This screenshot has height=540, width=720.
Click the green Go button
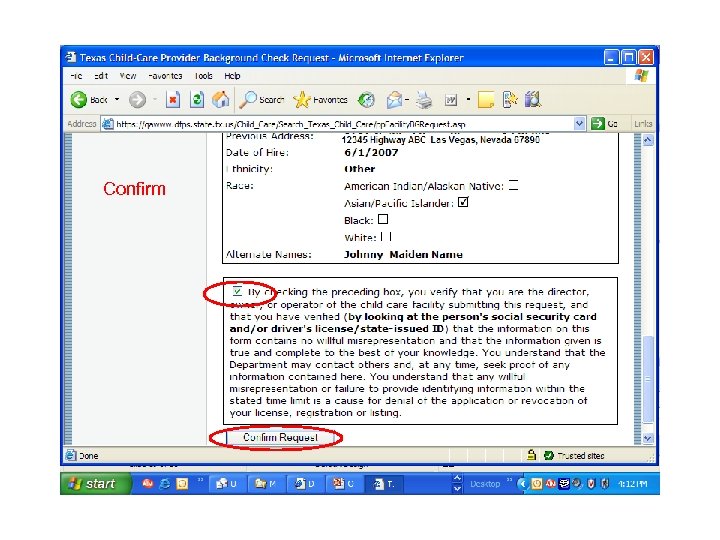pyautogui.click(x=604, y=124)
